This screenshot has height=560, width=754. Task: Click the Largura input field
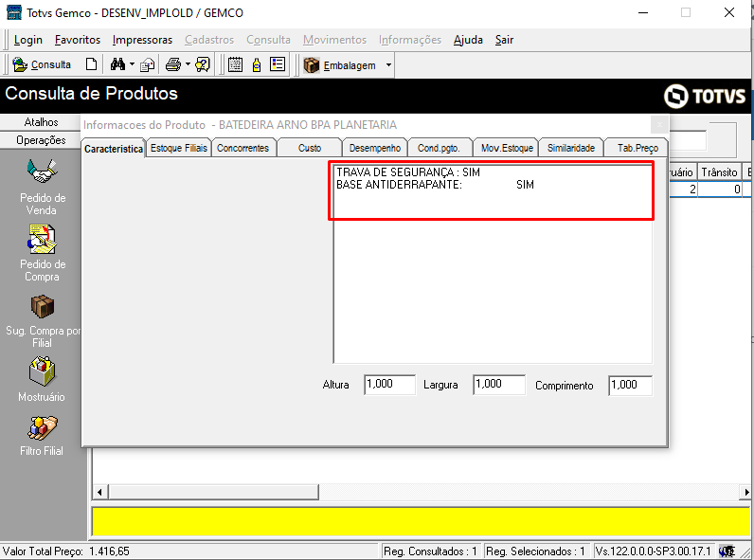(x=498, y=385)
